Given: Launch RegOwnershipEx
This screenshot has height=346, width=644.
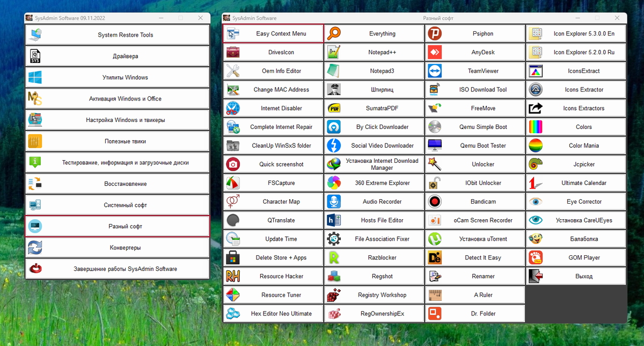Looking at the screenshot, I should pyautogui.click(x=374, y=313).
